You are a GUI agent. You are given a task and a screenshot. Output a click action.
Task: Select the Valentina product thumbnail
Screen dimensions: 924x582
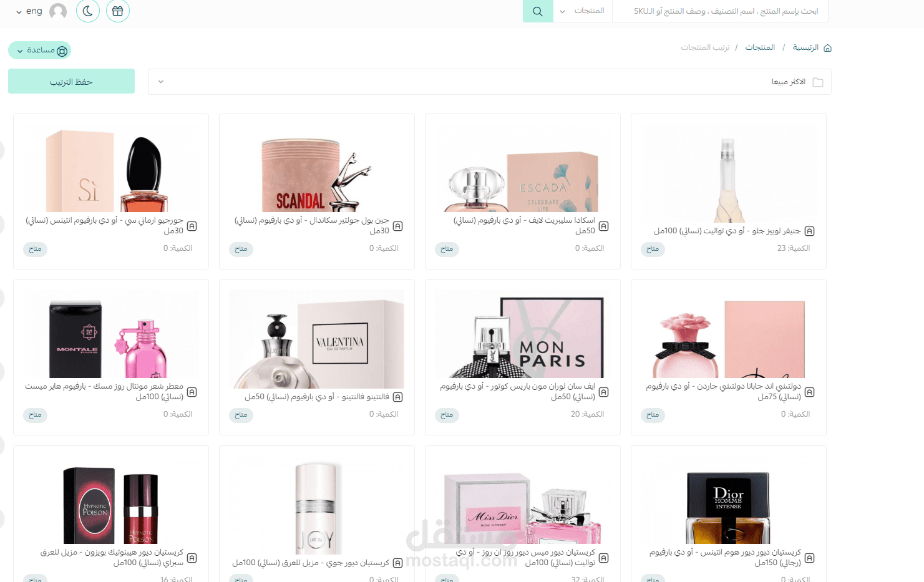pyautogui.click(x=317, y=339)
